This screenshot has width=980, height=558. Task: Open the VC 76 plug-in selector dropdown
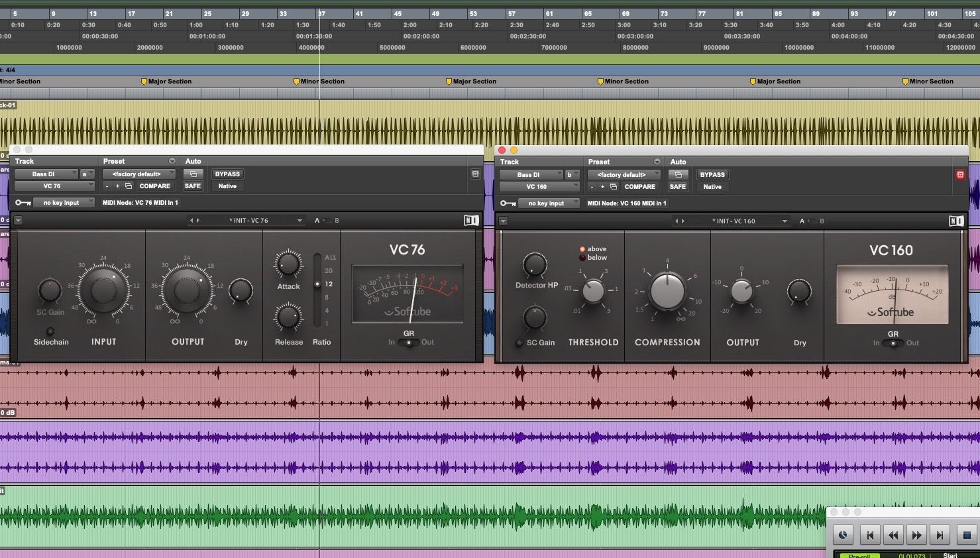(x=54, y=186)
